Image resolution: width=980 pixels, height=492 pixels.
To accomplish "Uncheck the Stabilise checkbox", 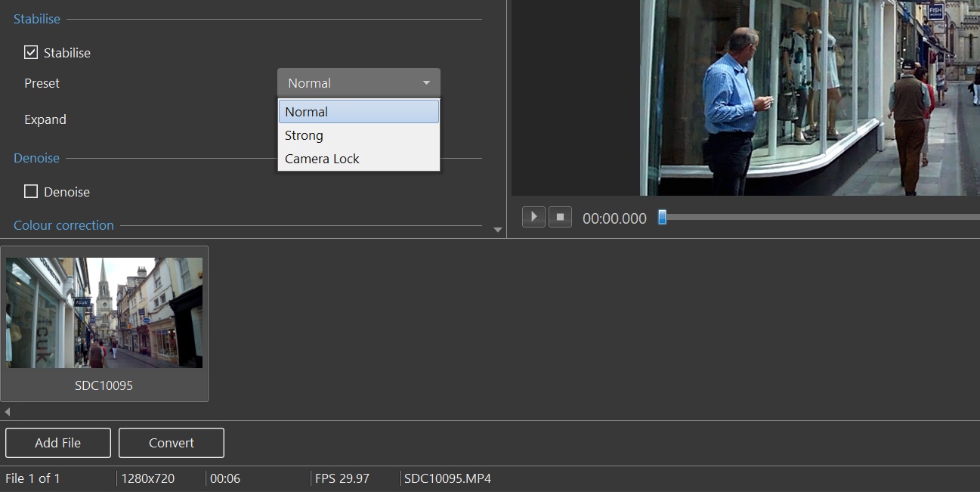I will pyautogui.click(x=31, y=52).
